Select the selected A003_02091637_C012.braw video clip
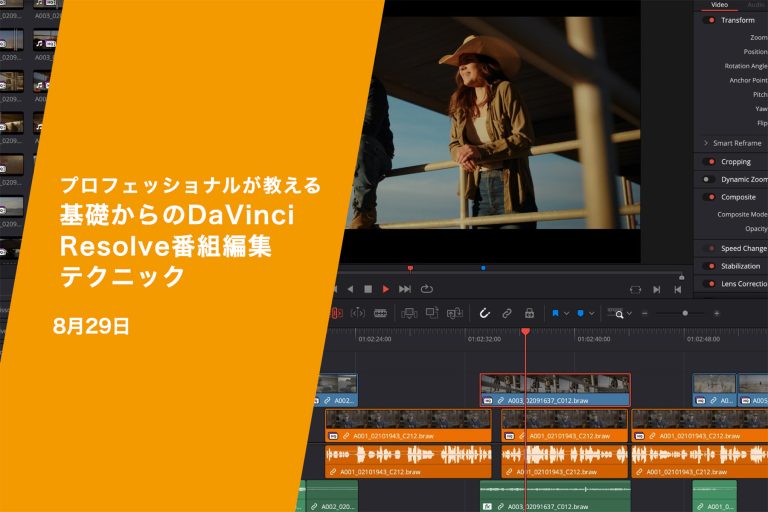Screen dimensions: 768x512 pos(555,390)
